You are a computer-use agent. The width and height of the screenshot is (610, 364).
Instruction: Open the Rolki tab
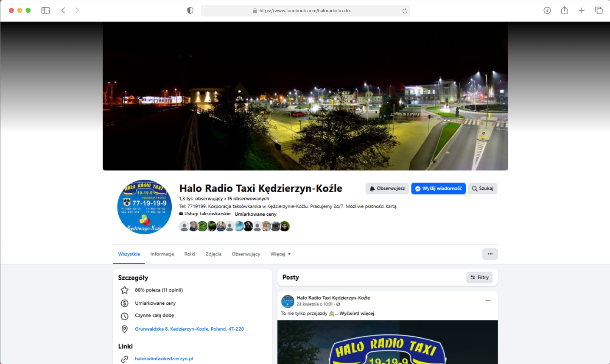pyautogui.click(x=190, y=254)
